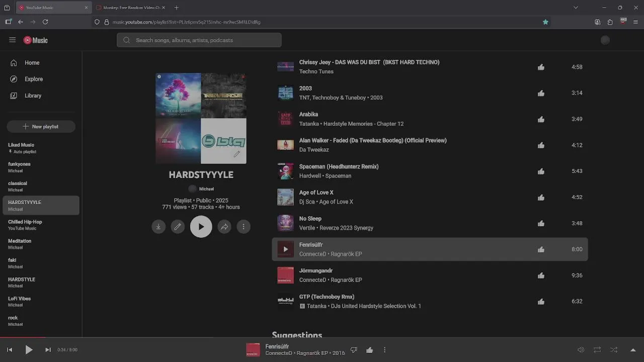Image resolution: width=644 pixels, height=362 pixels.
Task: Open the rock playlist
Action: [x=41, y=320]
